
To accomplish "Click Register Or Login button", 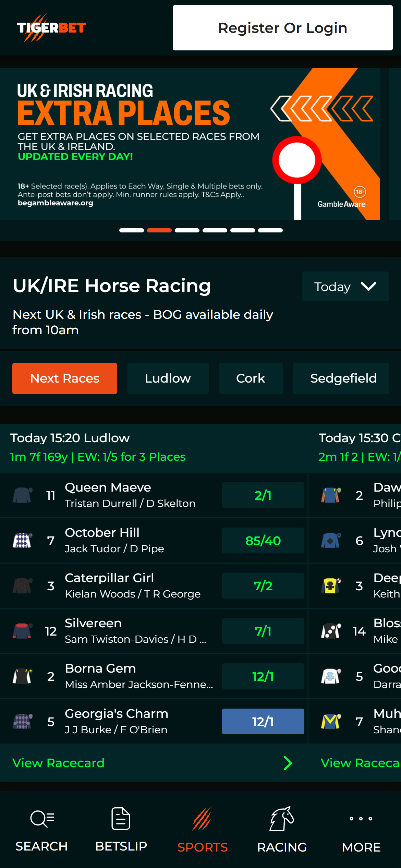I will click(x=282, y=28).
